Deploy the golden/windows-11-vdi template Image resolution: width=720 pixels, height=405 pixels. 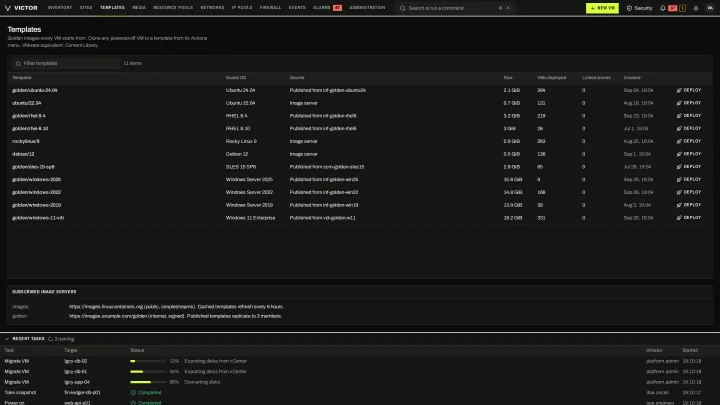[x=689, y=218]
